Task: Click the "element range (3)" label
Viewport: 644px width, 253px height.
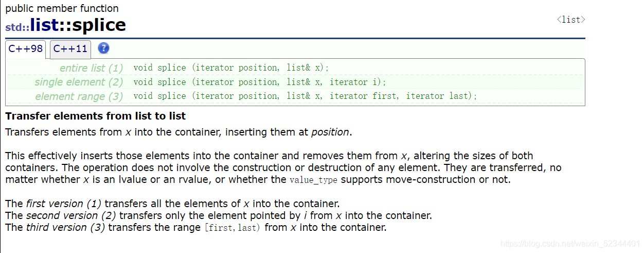Action: point(79,96)
